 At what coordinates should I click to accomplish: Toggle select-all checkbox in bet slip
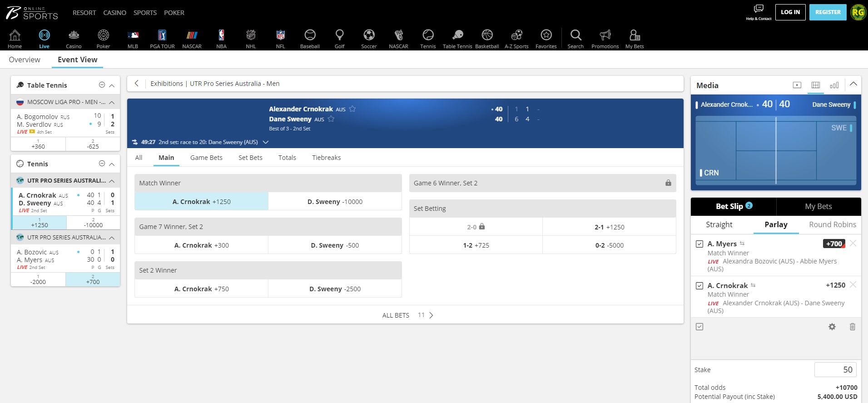click(x=699, y=327)
